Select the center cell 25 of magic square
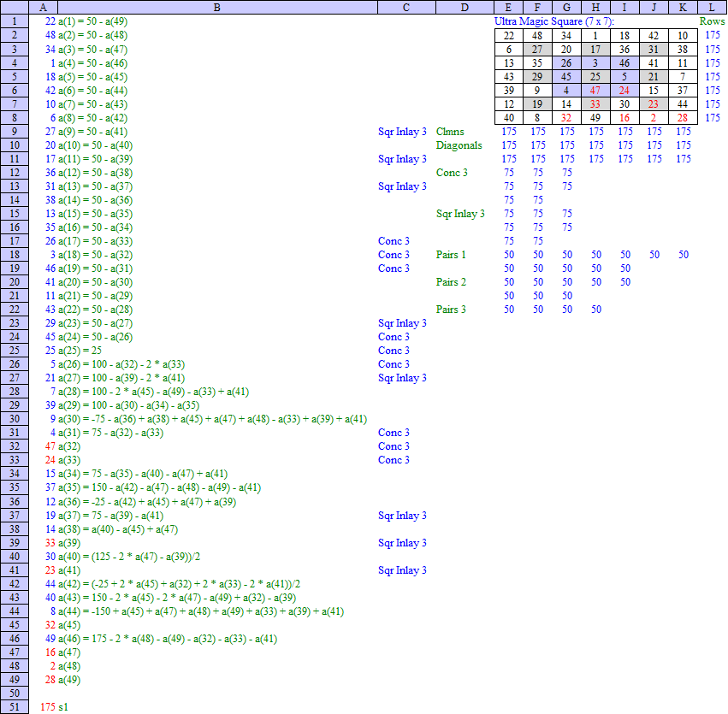Screen dimensions: 728x714 (x=595, y=77)
